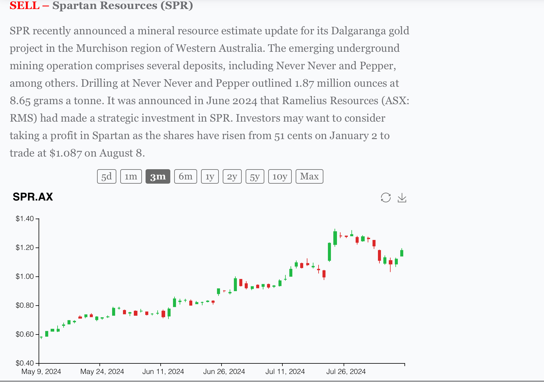This screenshot has width=544, height=392.
Task: Click the $1.40 y-axis label
Action: click(25, 219)
